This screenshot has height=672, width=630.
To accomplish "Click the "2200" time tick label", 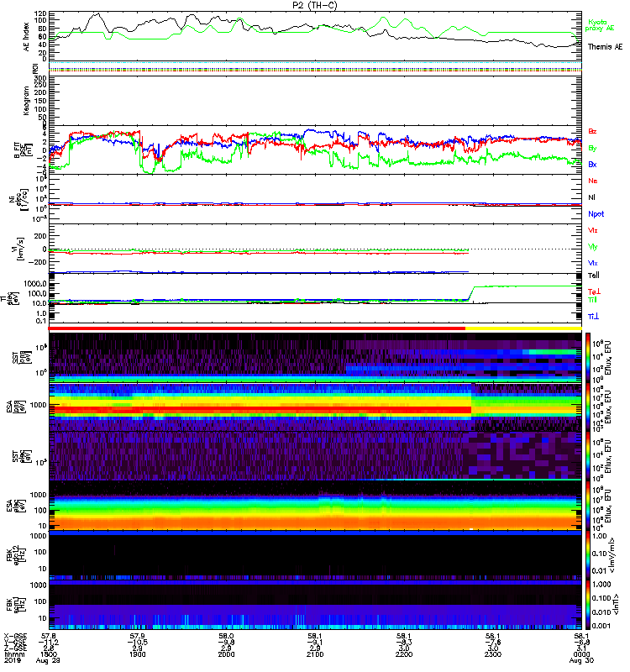I will click(404, 654).
